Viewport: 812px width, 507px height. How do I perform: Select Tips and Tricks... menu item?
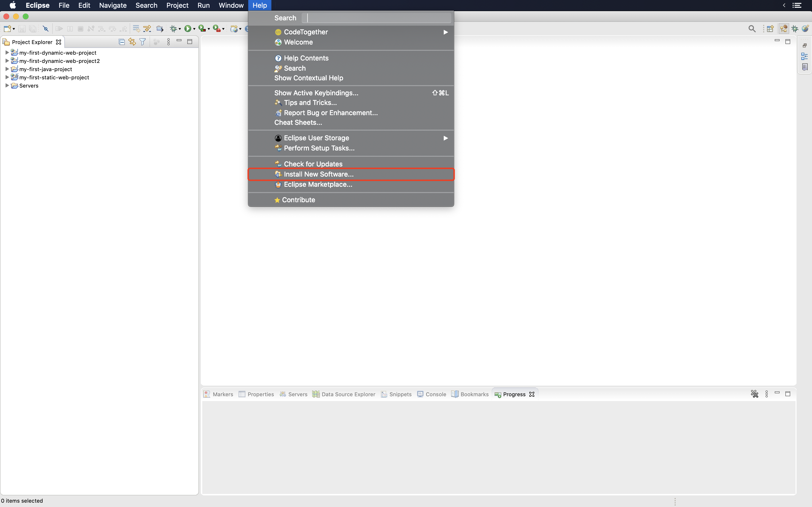pyautogui.click(x=351, y=103)
